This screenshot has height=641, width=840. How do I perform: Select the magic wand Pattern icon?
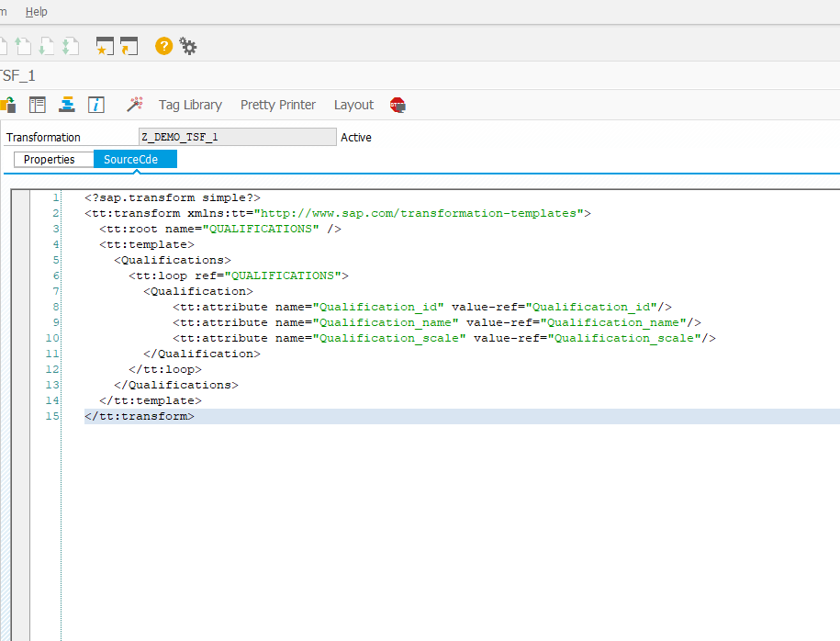tap(135, 104)
